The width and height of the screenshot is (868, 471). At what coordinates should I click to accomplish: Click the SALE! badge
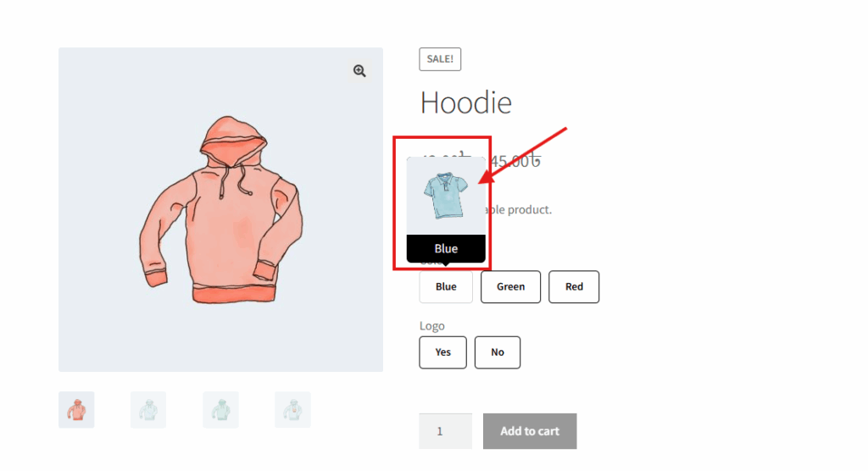pyautogui.click(x=440, y=59)
